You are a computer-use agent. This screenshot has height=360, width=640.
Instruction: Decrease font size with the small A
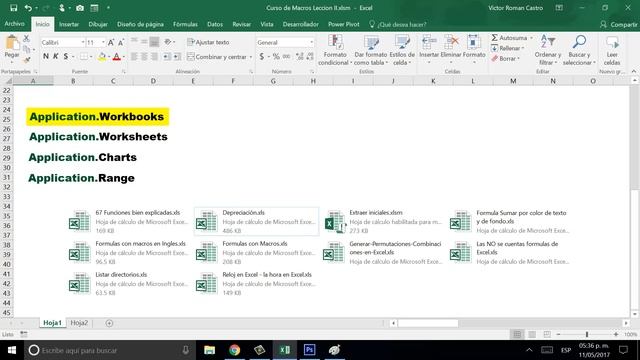(x=121, y=42)
